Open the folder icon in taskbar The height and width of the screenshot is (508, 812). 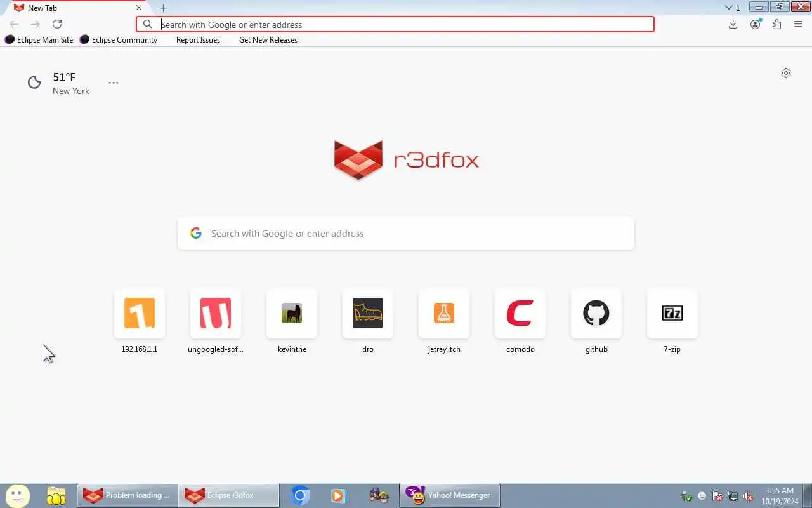(56, 495)
